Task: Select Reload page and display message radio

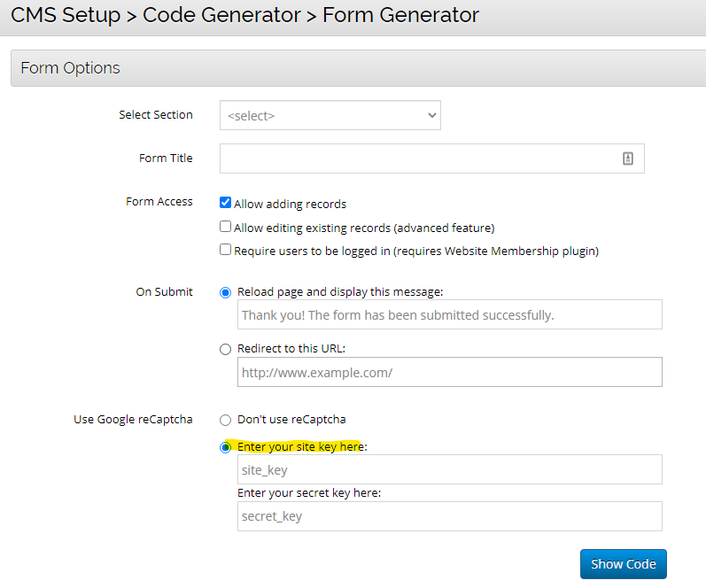Action: [x=226, y=292]
